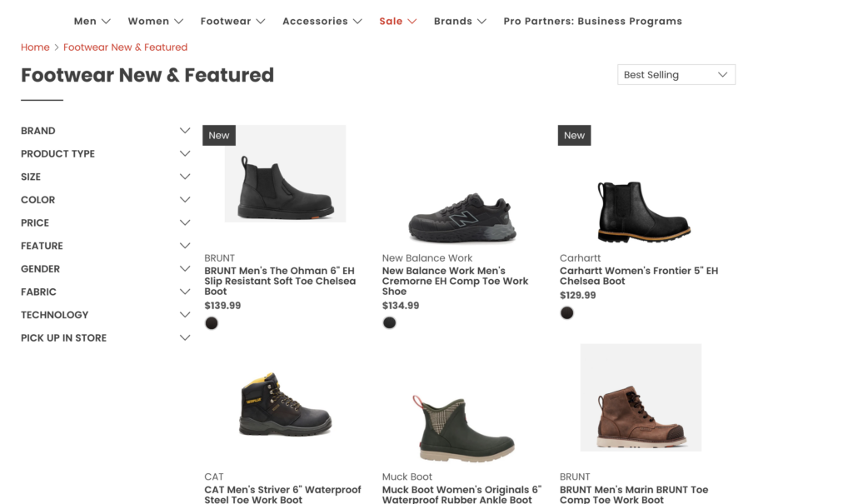Viewport: 853px width, 504px height.
Task: Open the COLOR filter chevron
Action: pos(185,200)
